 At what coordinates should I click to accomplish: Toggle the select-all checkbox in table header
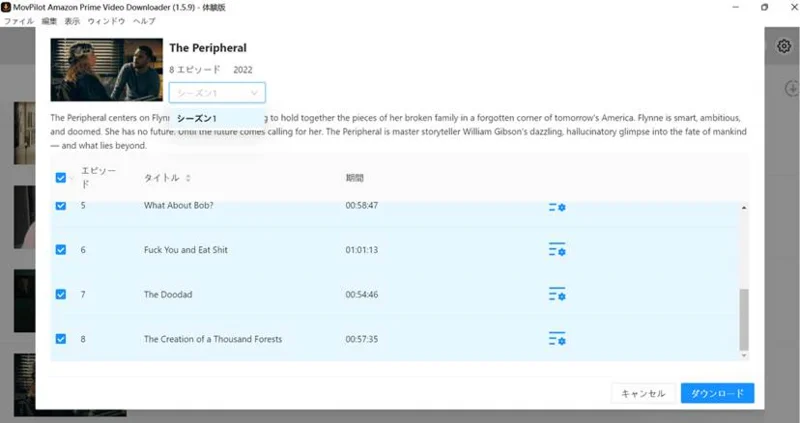click(x=61, y=178)
